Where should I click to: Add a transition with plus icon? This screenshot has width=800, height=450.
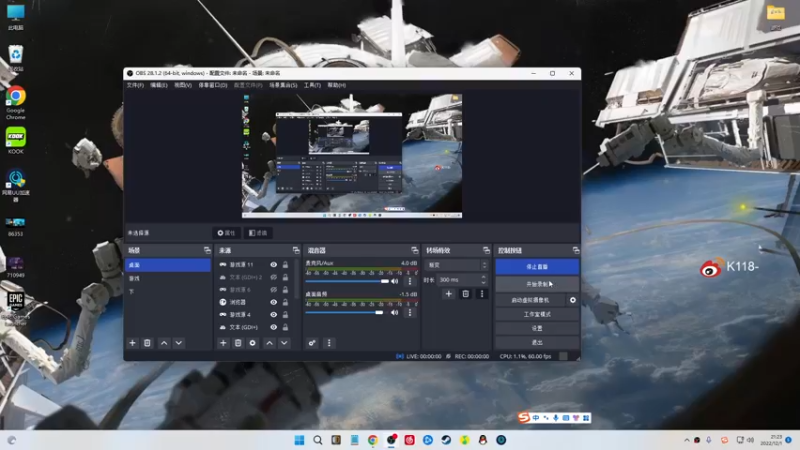448,294
